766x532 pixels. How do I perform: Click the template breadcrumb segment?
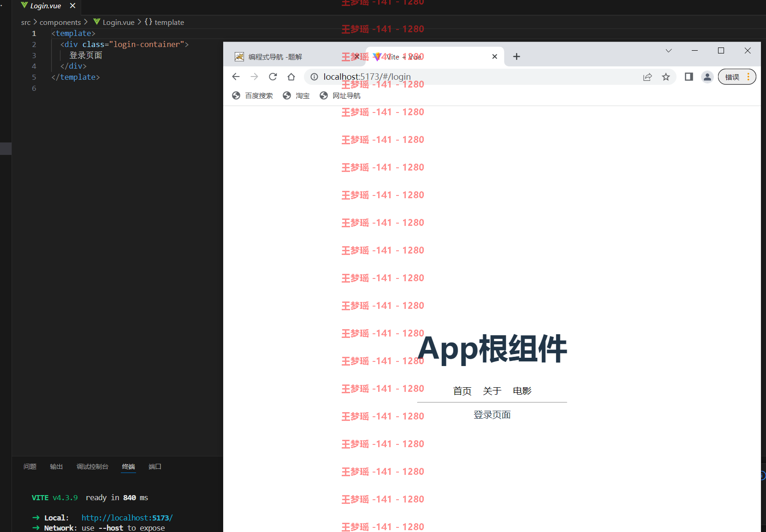164,22
